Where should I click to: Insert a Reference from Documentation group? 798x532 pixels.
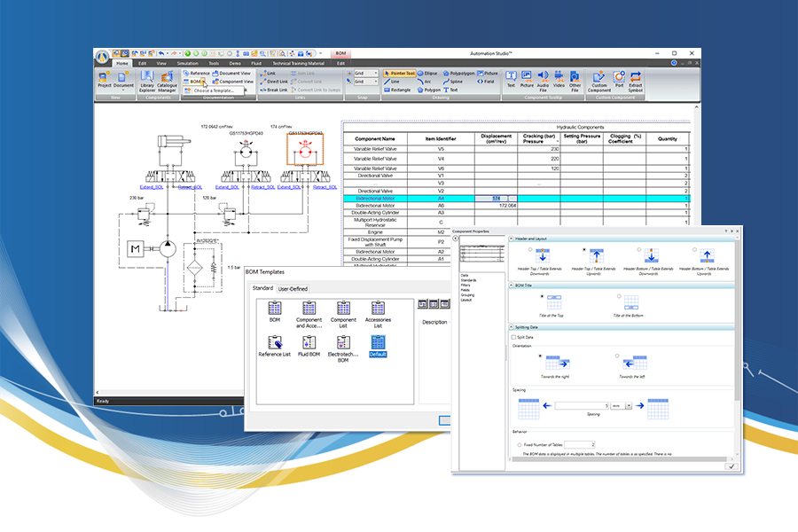click(x=197, y=74)
